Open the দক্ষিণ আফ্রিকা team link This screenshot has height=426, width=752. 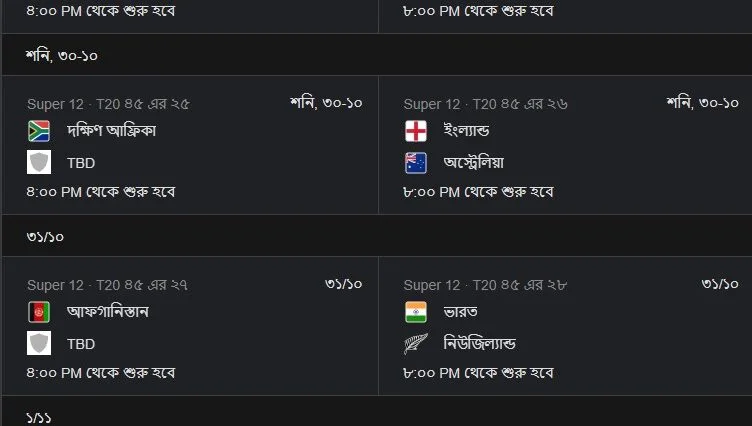tap(111, 131)
